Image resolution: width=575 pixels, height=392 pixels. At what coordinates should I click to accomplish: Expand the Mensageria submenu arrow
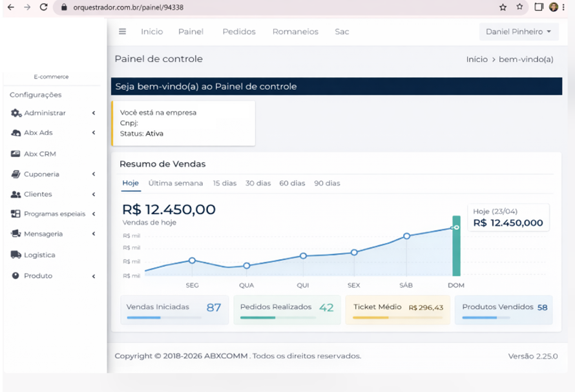pyautogui.click(x=94, y=234)
